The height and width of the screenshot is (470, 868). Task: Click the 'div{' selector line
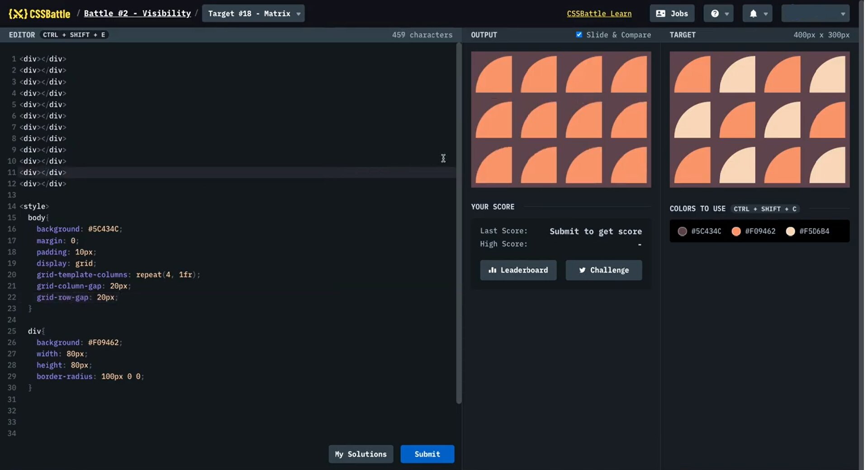point(36,331)
